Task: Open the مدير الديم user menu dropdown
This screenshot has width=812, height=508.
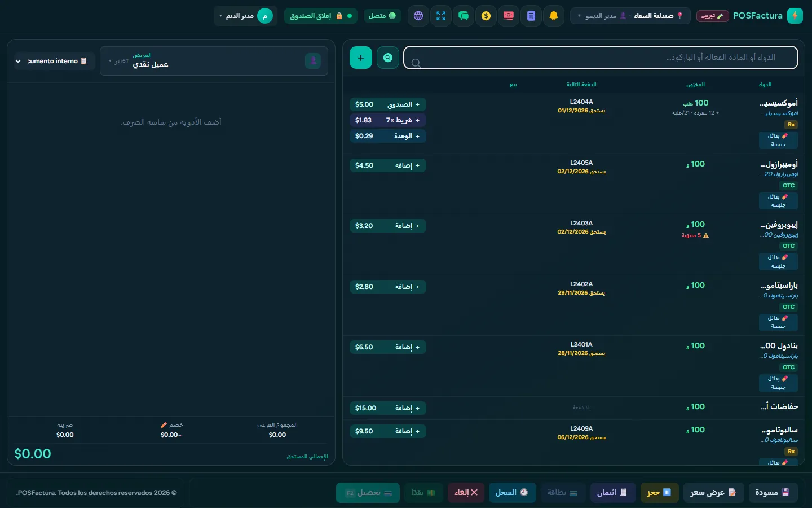Action: tap(246, 16)
